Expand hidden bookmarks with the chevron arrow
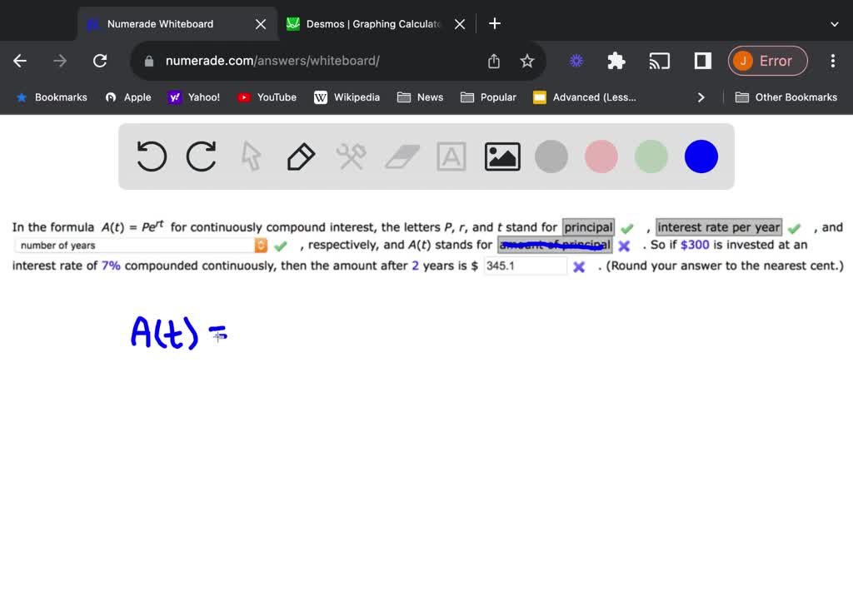The image size is (853, 616). [701, 97]
